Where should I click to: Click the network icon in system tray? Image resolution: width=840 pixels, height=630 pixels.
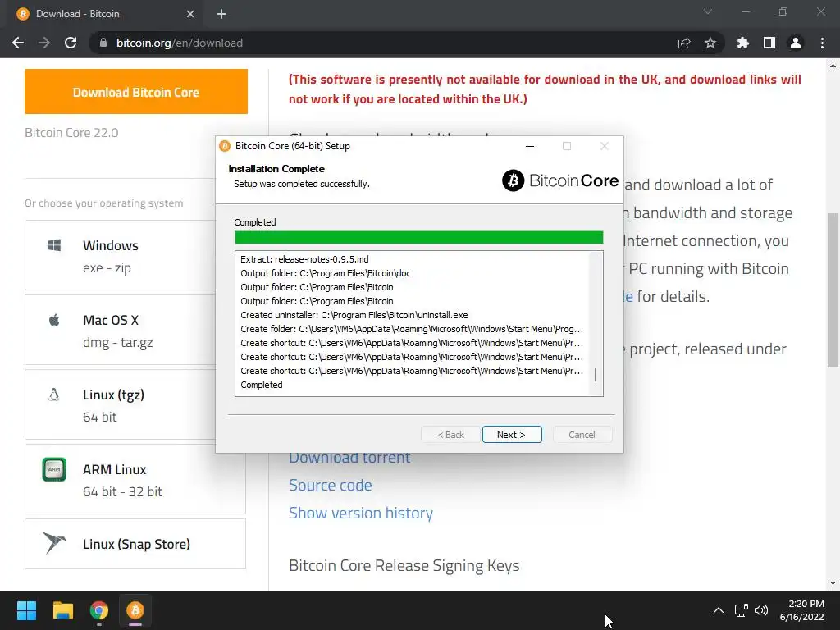tap(741, 610)
